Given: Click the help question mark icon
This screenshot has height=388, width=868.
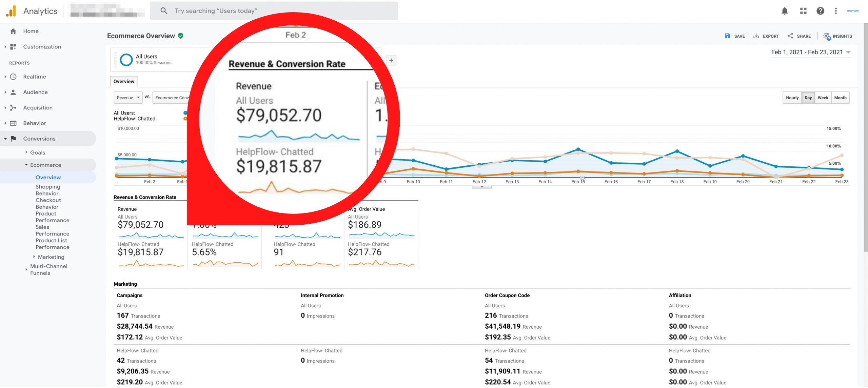Looking at the screenshot, I should [x=820, y=11].
